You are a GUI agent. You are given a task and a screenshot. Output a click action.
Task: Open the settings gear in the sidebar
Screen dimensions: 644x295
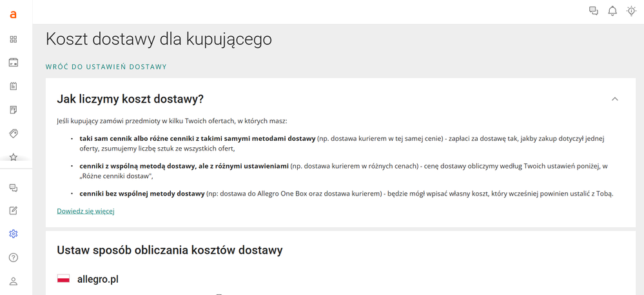pyautogui.click(x=14, y=234)
